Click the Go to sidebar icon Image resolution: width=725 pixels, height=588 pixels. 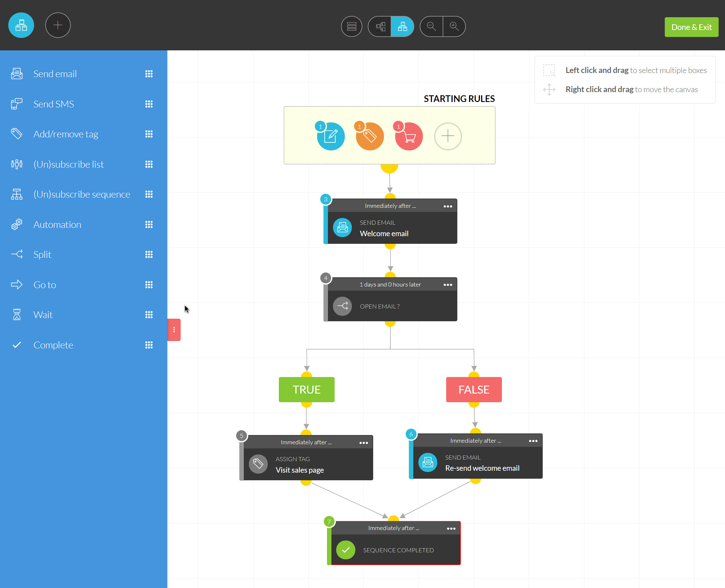coord(18,284)
